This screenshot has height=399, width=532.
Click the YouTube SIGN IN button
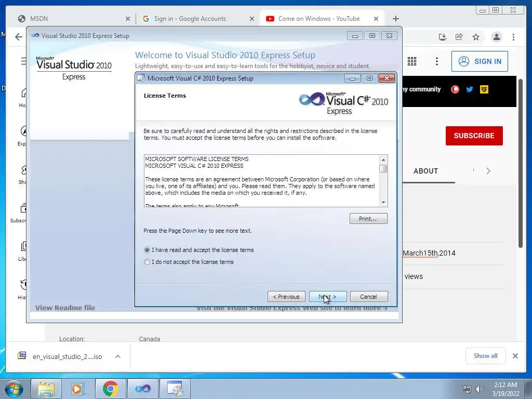pyautogui.click(x=480, y=61)
